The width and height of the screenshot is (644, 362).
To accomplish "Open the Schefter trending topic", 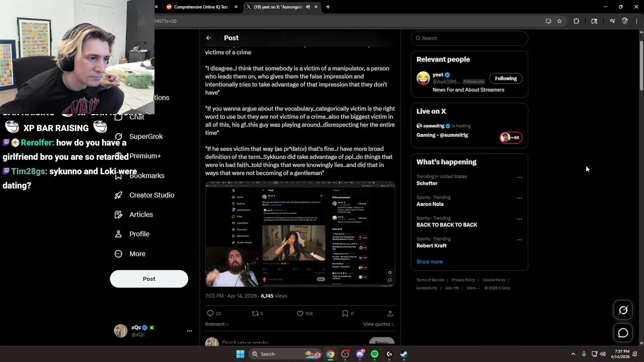I will tap(427, 184).
